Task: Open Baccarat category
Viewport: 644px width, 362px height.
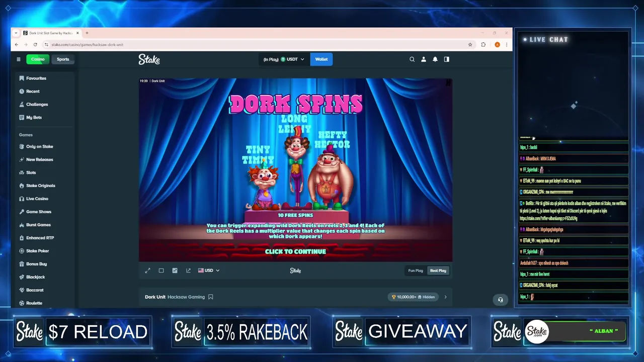Action: coord(35,290)
